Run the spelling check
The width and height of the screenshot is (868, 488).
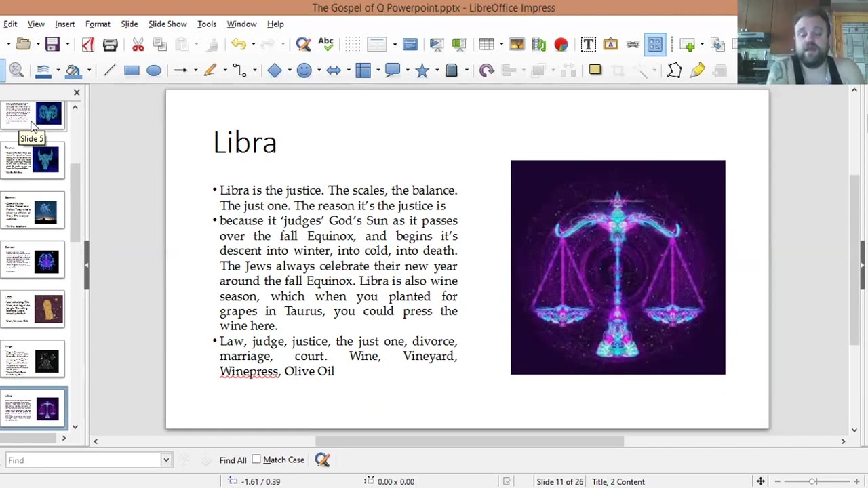pos(325,45)
